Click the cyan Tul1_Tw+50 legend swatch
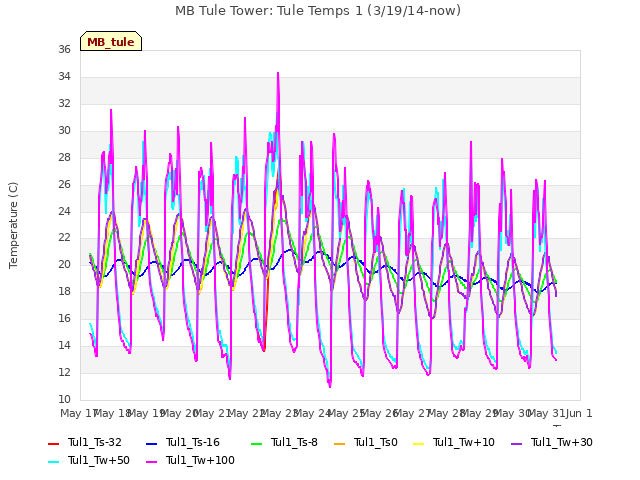 click(x=53, y=462)
